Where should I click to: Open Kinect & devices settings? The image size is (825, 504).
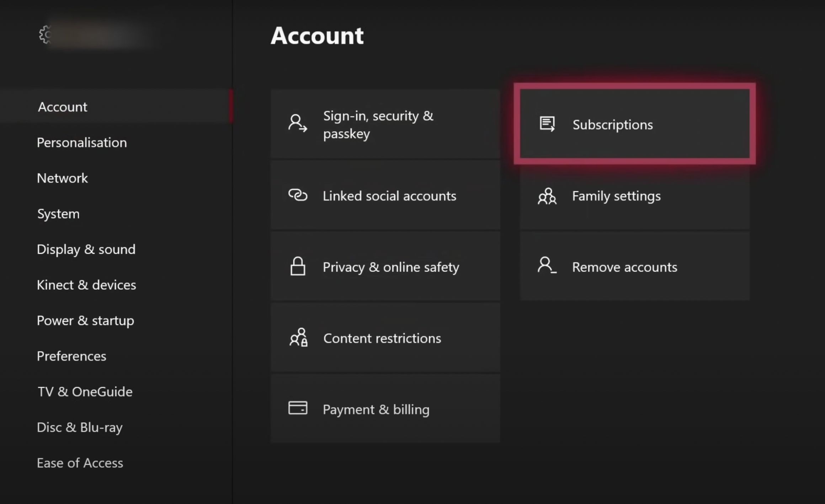tap(86, 285)
